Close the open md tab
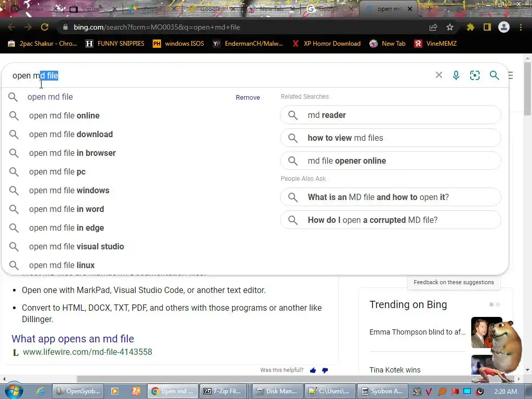 [410, 9]
